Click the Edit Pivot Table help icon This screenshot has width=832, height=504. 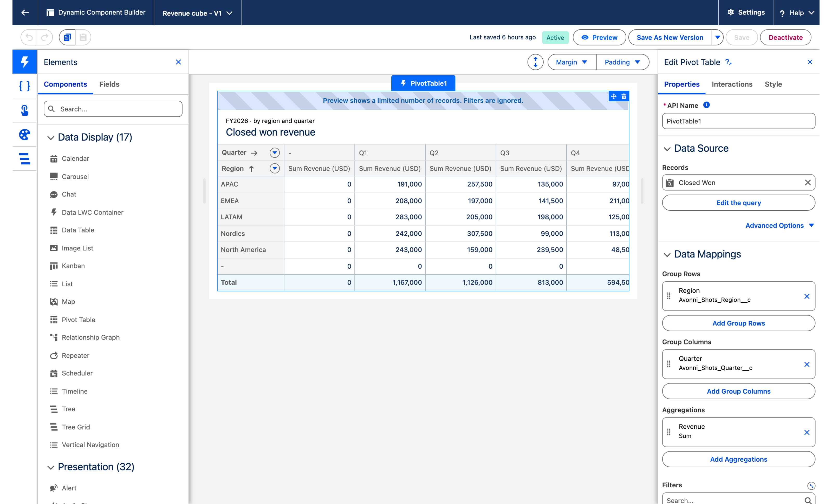pyautogui.click(x=728, y=62)
